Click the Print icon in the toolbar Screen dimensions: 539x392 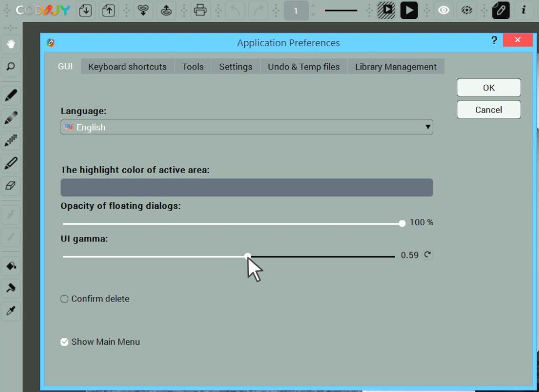click(x=200, y=11)
